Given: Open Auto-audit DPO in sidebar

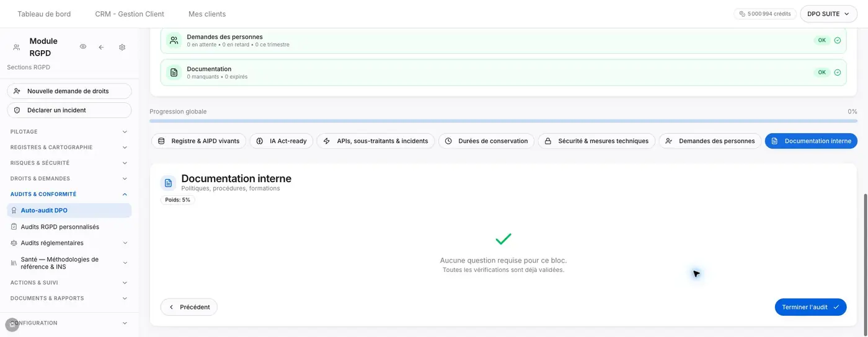Looking at the screenshot, I should pos(69,211).
